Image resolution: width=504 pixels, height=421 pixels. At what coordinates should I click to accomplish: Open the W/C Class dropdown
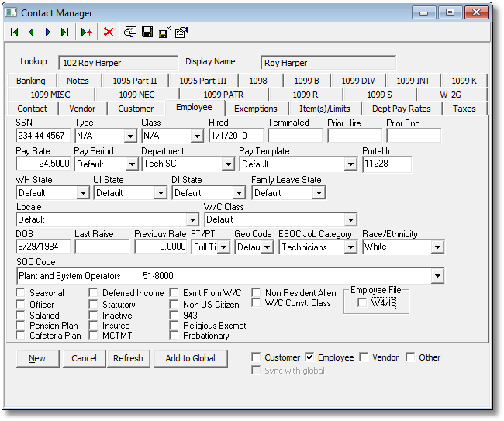(350, 220)
